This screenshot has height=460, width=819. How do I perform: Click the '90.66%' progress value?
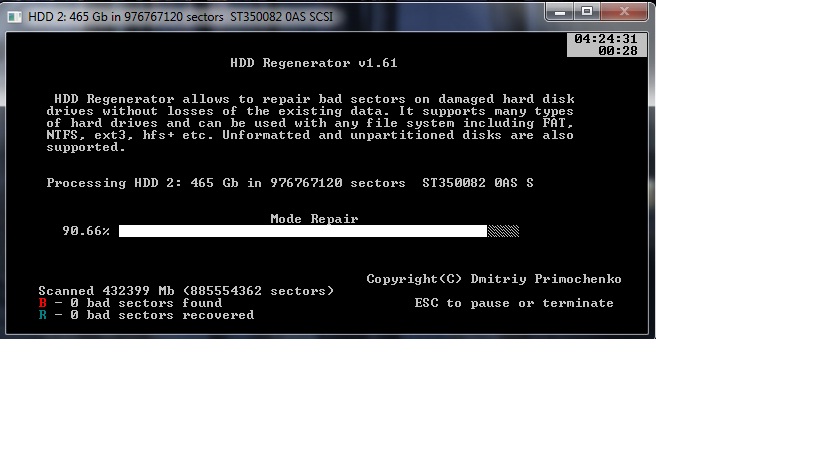(86, 231)
